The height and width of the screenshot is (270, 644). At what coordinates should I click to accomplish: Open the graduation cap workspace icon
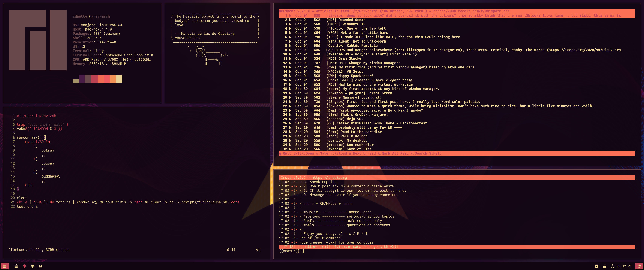(x=33, y=266)
